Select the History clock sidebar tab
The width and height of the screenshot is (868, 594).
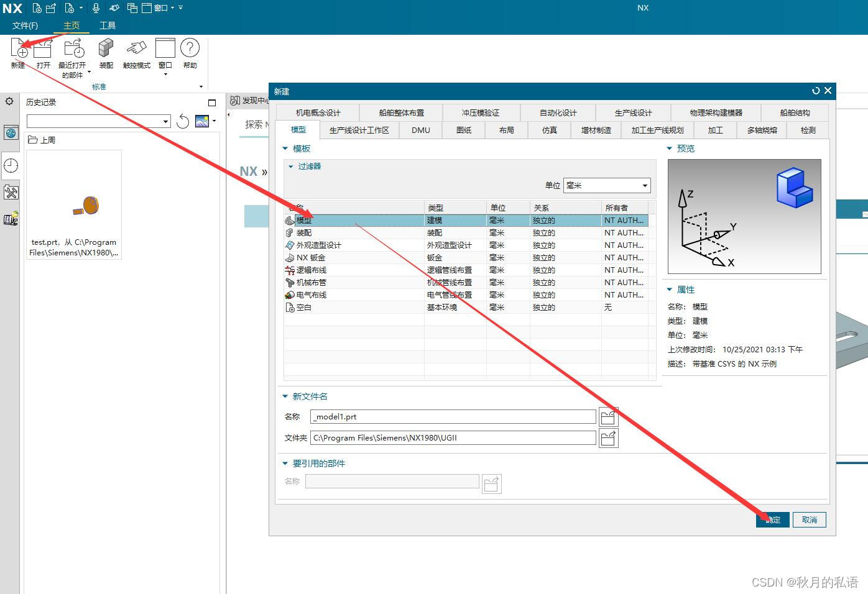pyautogui.click(x=11, y=165)
